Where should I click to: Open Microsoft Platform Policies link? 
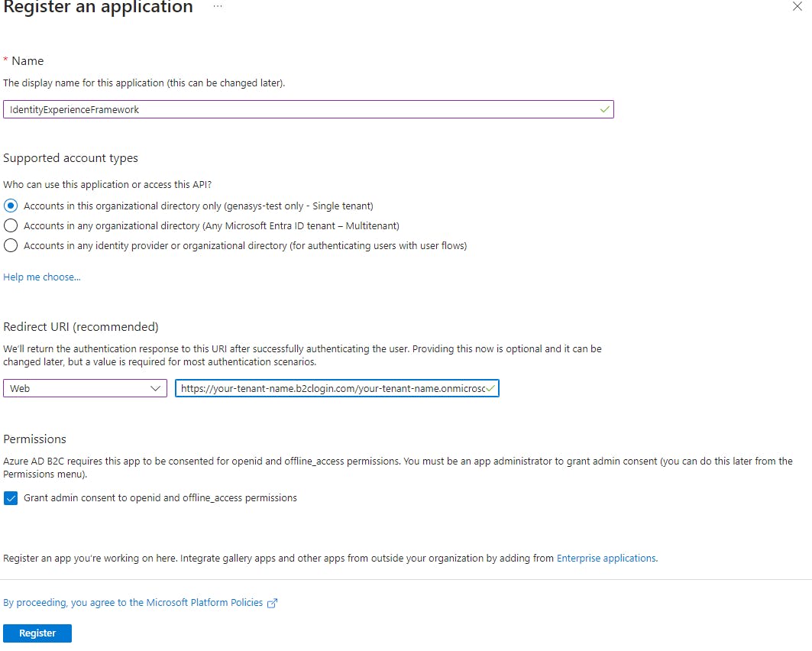point(133,603)
